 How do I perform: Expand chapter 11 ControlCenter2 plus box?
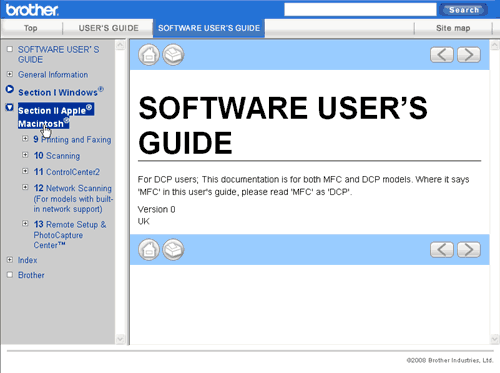(25, 171)
